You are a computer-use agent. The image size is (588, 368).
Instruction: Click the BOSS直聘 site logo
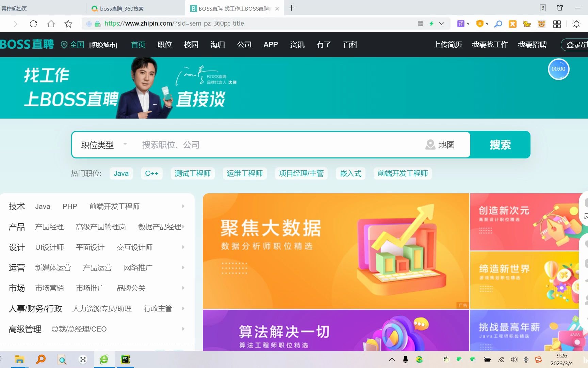pyautogui.click(x=27, y=44)
